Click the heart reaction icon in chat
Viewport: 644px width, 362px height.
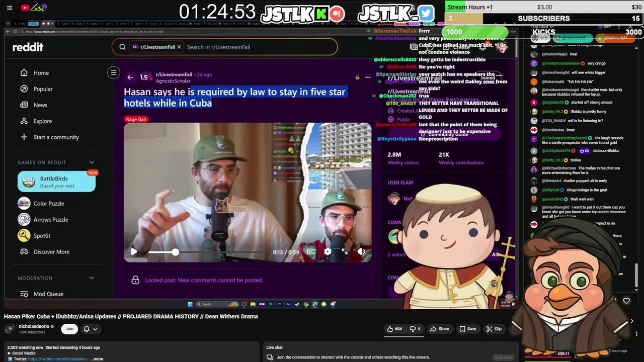pyautogui.click(x=626, y=301)
